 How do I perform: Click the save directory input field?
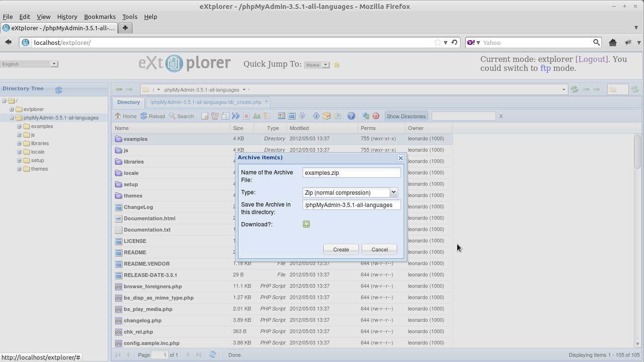(x=351, y=205)
